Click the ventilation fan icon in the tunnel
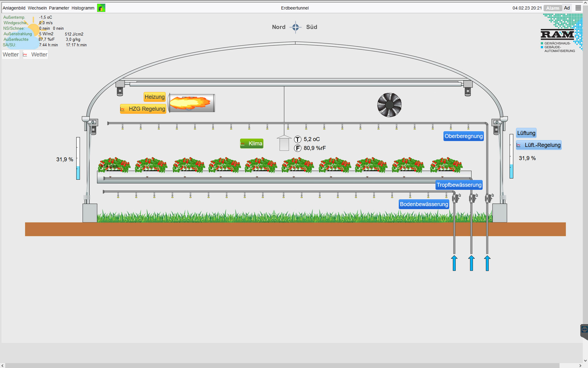 389,105
